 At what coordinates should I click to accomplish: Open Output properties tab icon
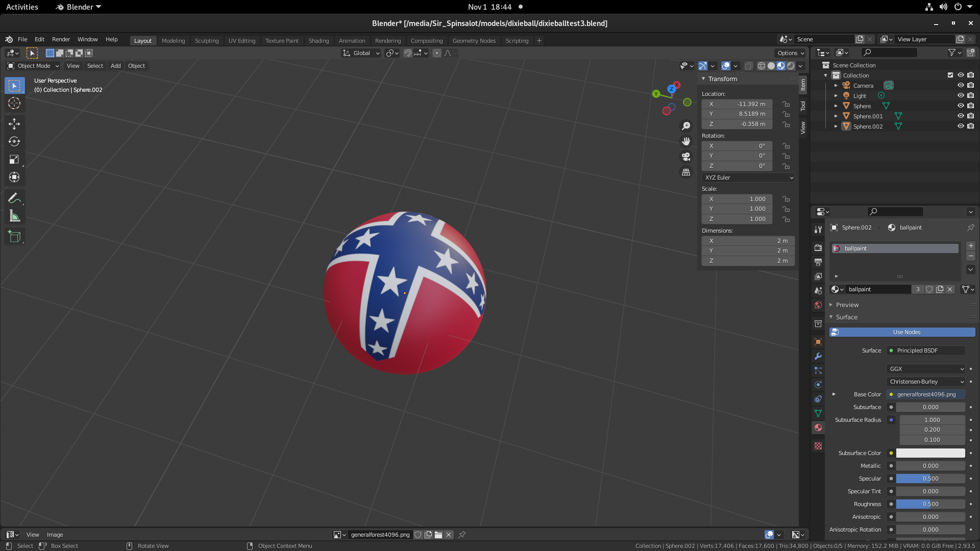point(818,262)
